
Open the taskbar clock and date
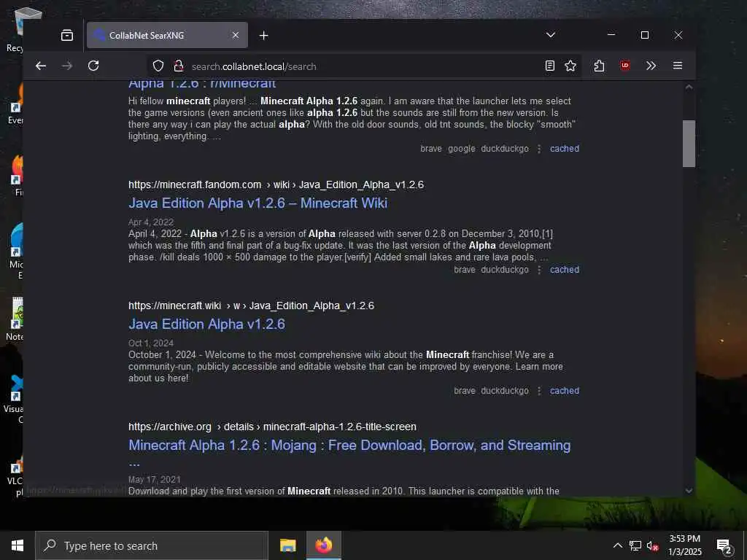coord(684,545)
